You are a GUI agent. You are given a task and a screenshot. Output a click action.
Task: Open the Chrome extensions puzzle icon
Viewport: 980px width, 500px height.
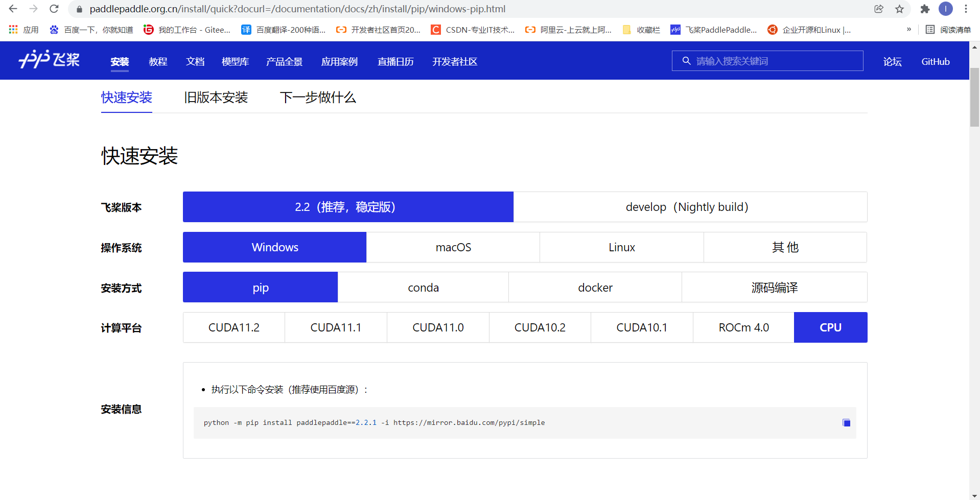[925, 9]
